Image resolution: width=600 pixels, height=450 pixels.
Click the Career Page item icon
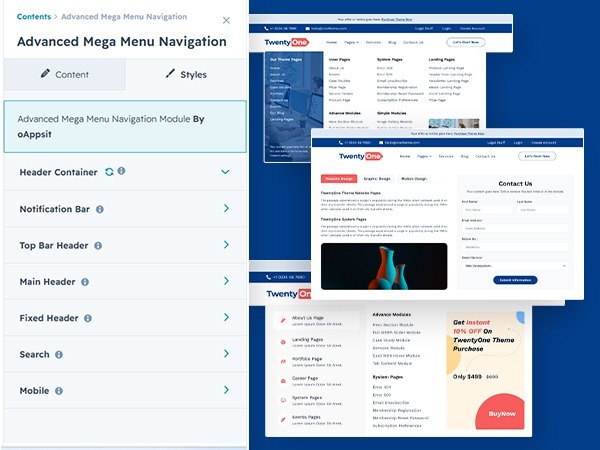tap(283, 381)
